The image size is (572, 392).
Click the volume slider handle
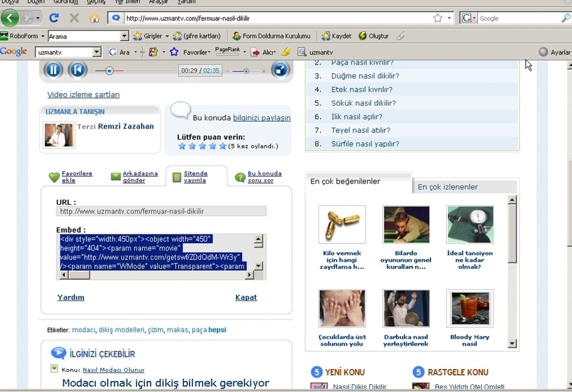[x=246, y=71]
